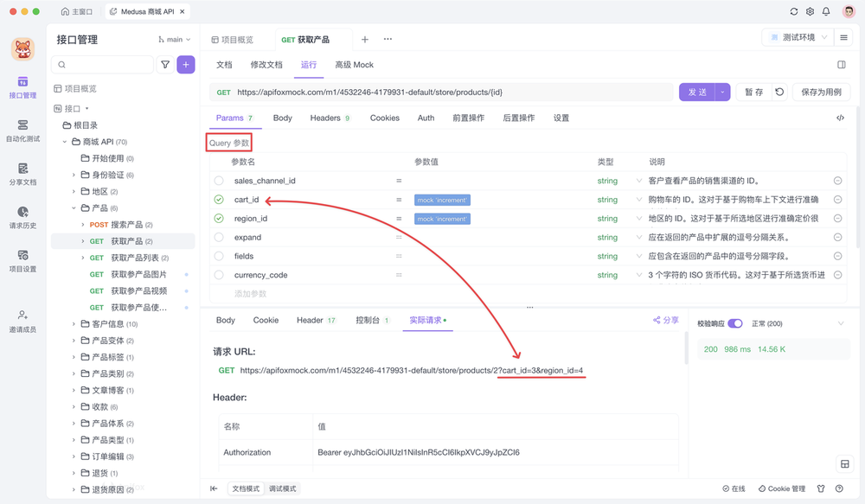Screen dimensions: 865x504
Task: Click the refresh icon in the top bar
Action: [x=793, y=11]
